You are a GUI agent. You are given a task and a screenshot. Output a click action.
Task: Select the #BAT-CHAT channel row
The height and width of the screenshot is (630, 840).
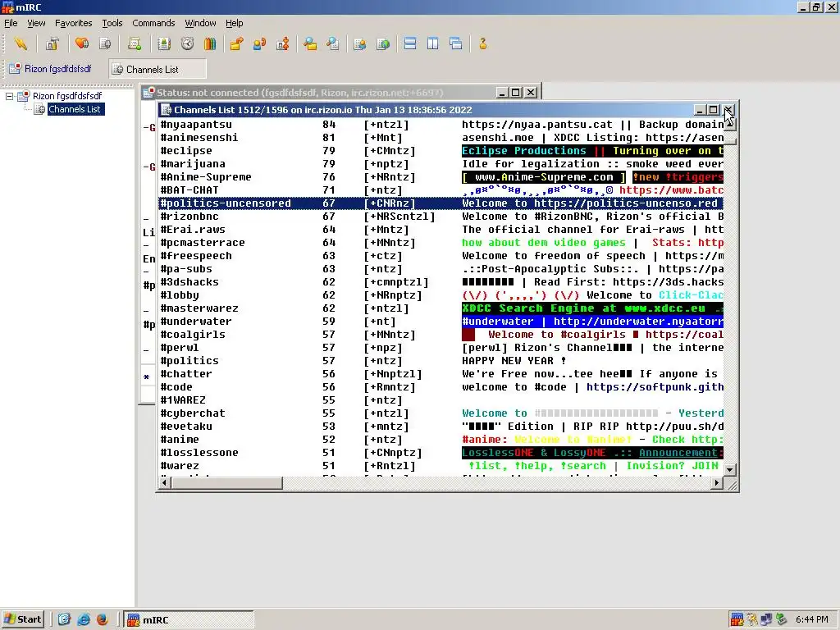click(x=441, y=190)
